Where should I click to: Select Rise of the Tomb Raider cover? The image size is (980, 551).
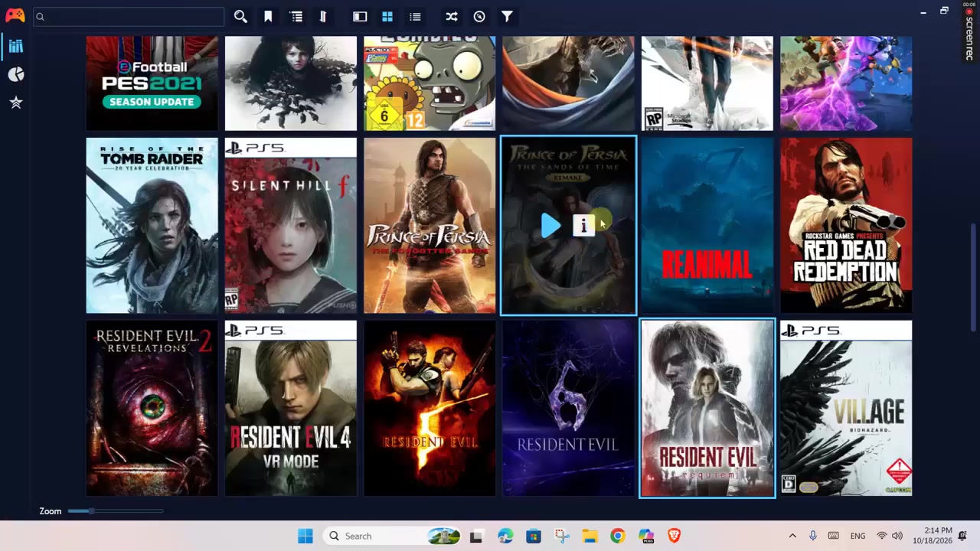[152, 226]
